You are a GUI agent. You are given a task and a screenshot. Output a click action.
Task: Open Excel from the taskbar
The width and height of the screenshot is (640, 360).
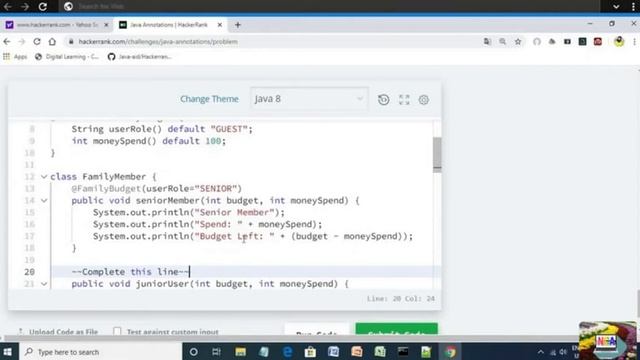pos(380,352)
